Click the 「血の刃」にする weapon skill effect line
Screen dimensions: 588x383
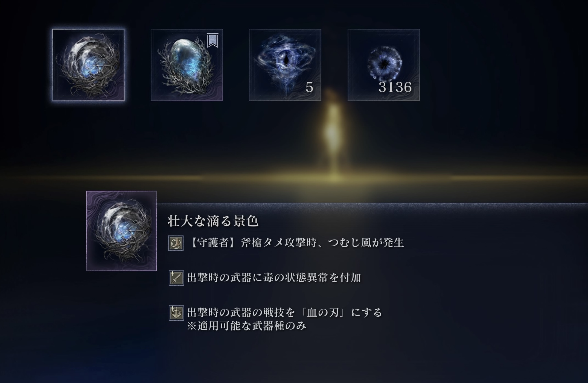coord(285,313)
